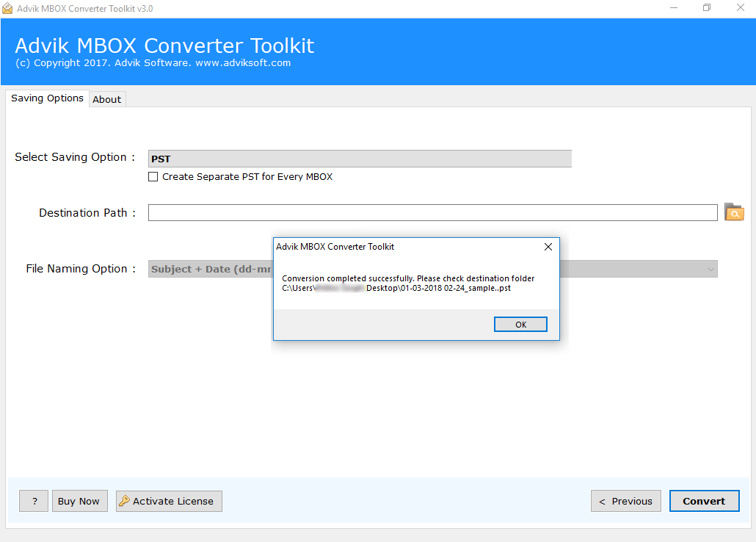Maximize the Advik MBOX Converter window

(x=707, y=8)
